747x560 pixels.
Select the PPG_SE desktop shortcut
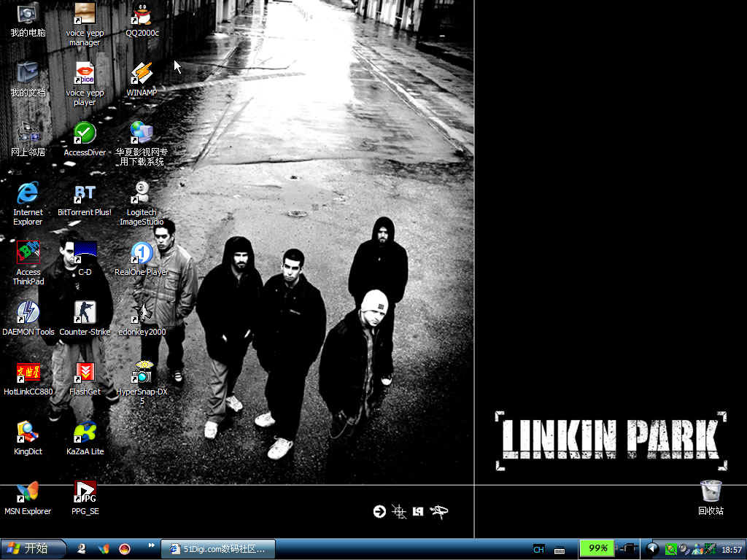85,499
